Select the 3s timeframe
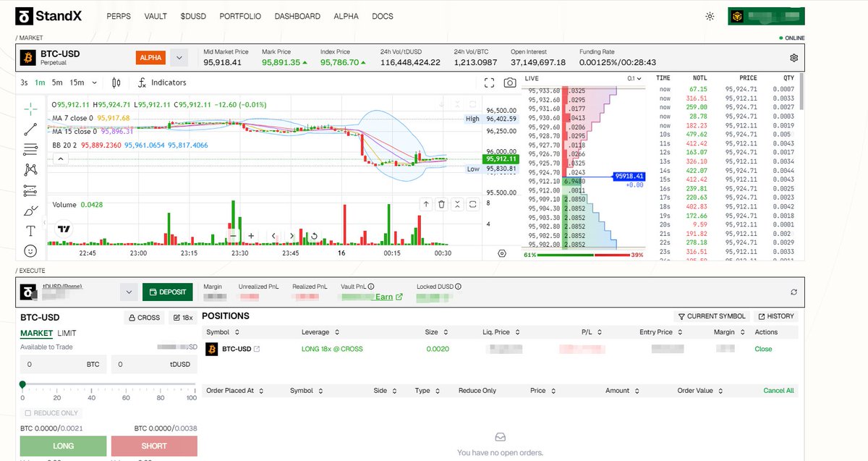Image resolution: width=868 pixels, height=461 pixels. pyautogui.click(x=25, y=83)
